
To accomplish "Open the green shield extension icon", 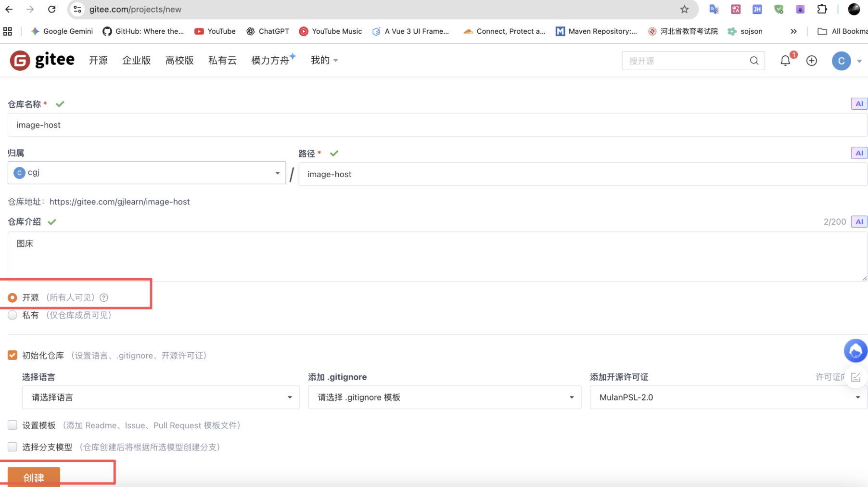I will (x=779, y=9).
